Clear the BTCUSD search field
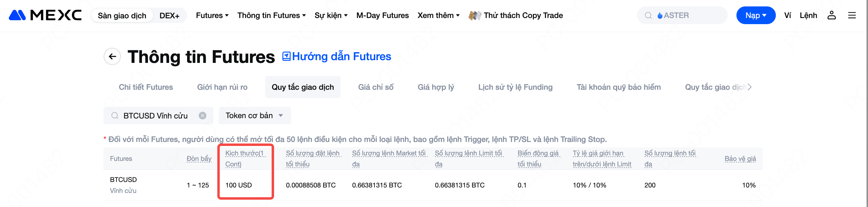The height and width of the screenshot is (207, 868). point(203,116)
